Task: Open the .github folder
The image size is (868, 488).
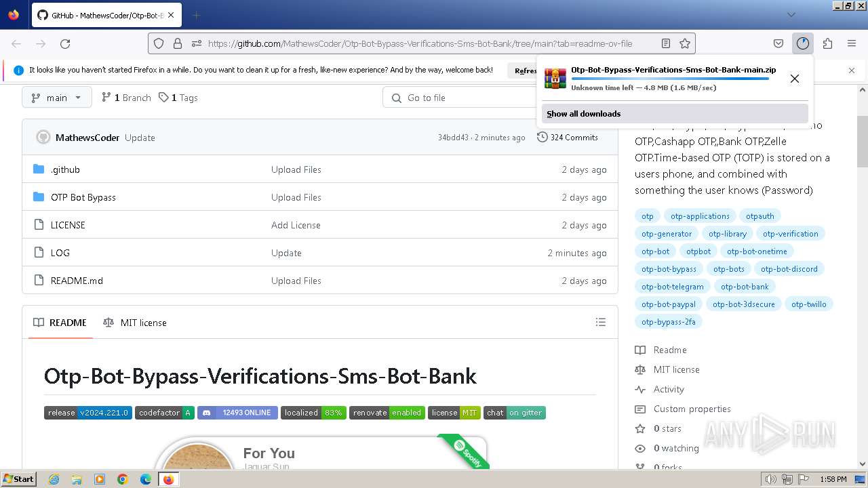Action: tap(65, 169)
